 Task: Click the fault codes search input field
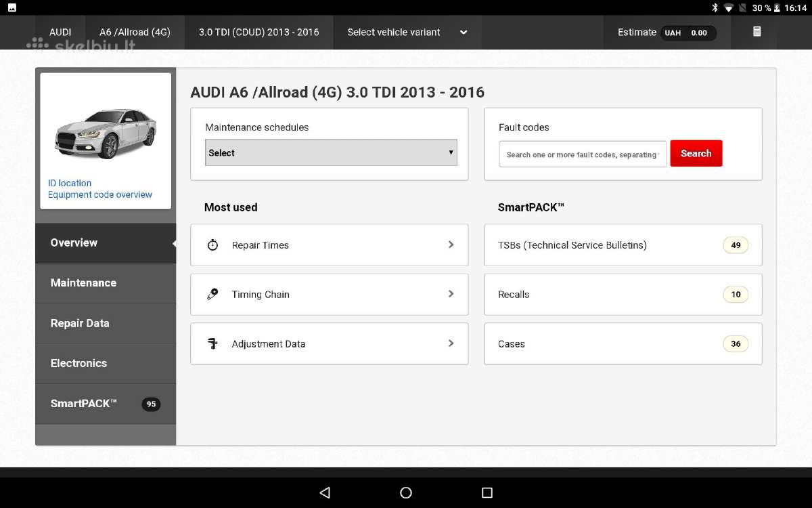coord(583,154)
